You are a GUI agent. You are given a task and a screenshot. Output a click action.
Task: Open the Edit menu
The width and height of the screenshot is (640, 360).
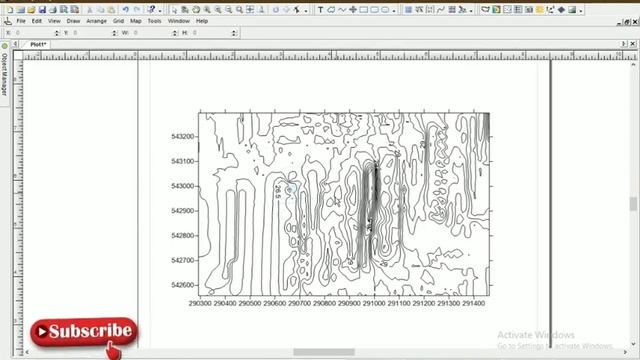click(37, 21)
